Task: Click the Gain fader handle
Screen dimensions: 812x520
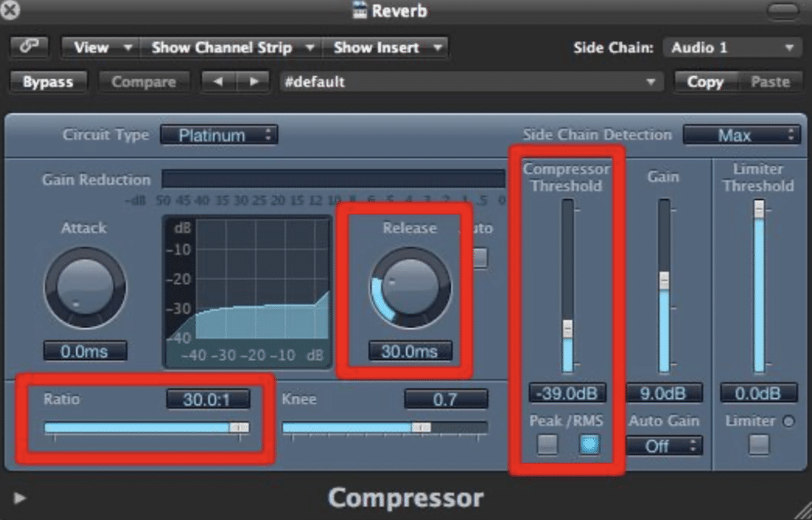Action: click(664, 281)
